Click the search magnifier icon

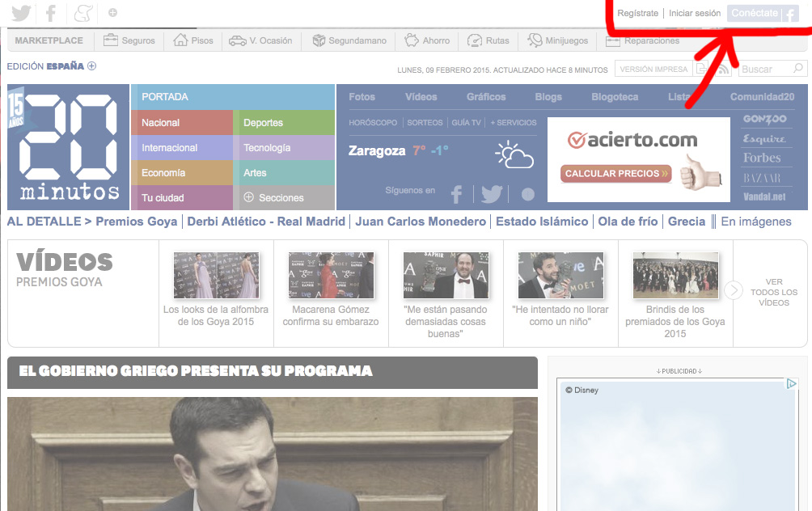(x=798, y=70)
